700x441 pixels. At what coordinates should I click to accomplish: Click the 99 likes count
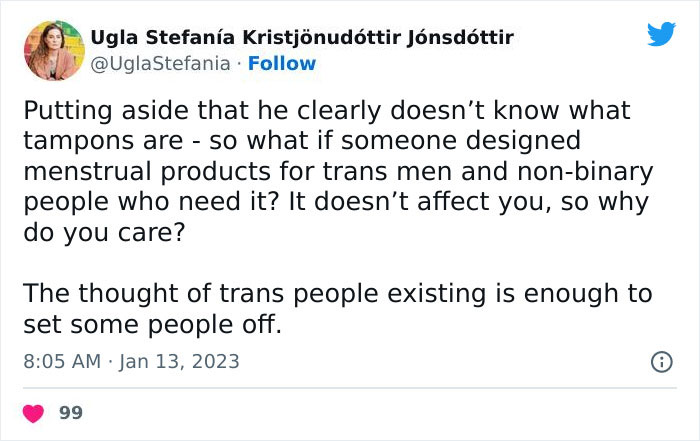[71, 412]
